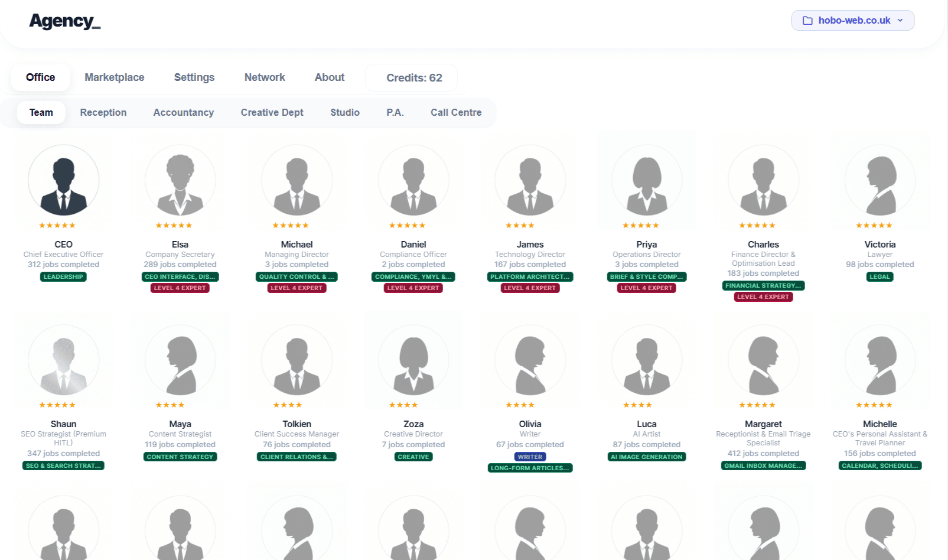Click the folder icon beside hobo-web.co.uk
The width and height of the screenshot is (948, 560).
pyautogui.click(x=807, y=21)
